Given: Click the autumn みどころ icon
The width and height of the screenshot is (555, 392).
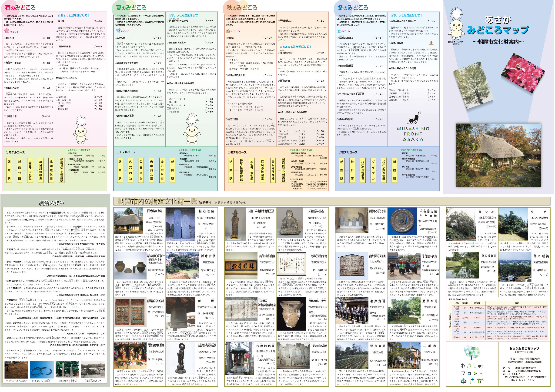Looking at the screenshot, I should pyautogui.click(x=228, y=31).
